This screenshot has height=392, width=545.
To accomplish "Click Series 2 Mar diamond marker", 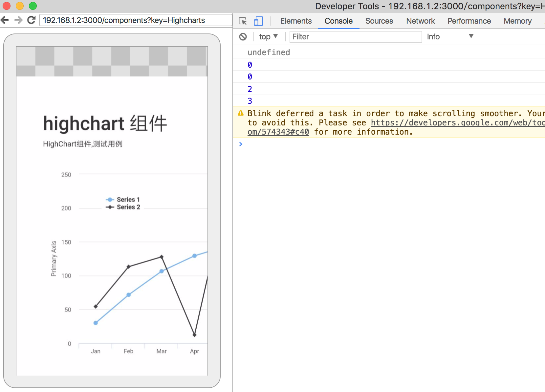I will (162, 257).
